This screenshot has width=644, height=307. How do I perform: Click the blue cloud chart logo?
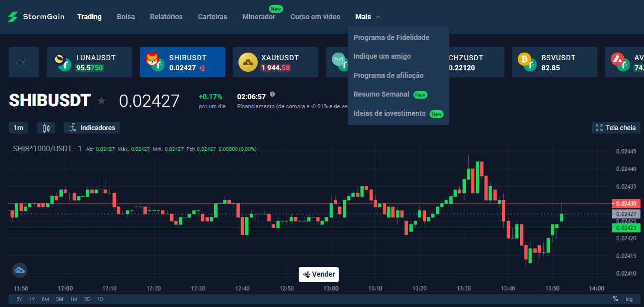20,270
